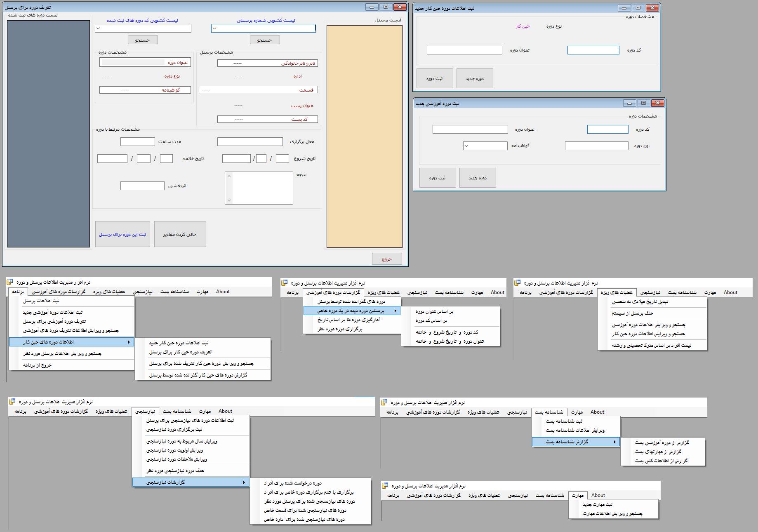This screenshot has width=758, height=532.
Task: Click inside the beige لیست پرسنل list box
Action: point(364,136)
